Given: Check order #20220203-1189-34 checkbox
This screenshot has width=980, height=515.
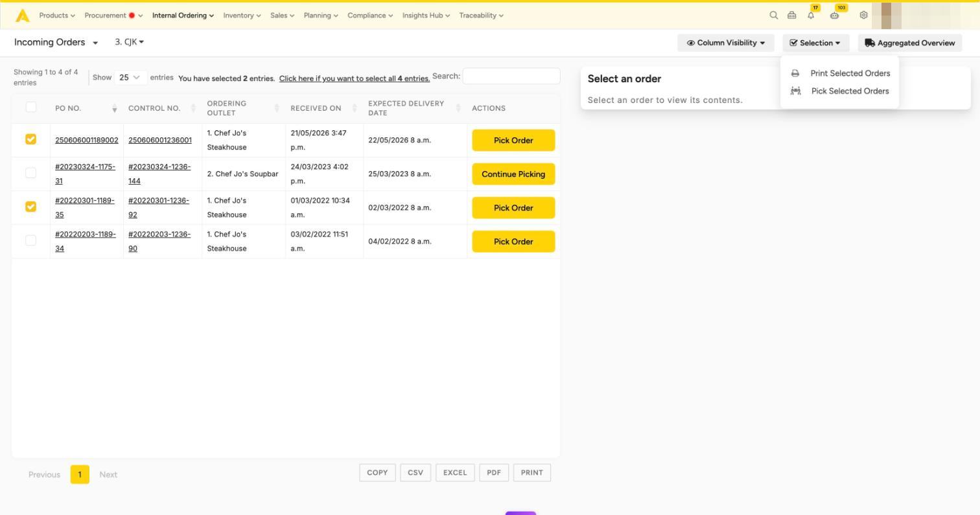Looking at the screenshot, I should pos(30,240).
